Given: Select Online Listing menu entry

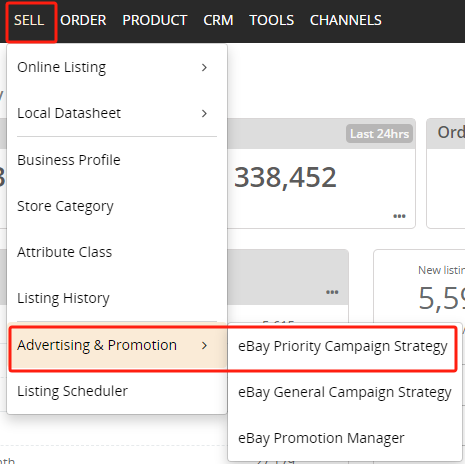Looking at the screenshot, I should [x=117, y=67].
